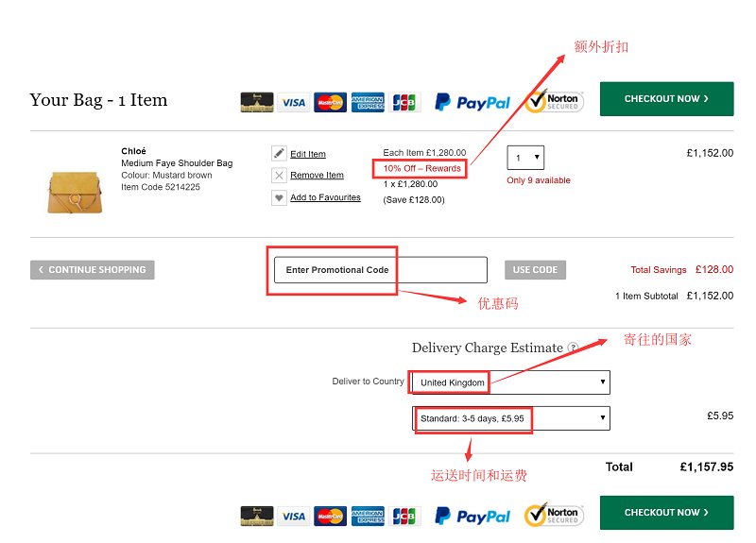Open the Edit Item link
The image size is (756, 543).
(308, 154)
